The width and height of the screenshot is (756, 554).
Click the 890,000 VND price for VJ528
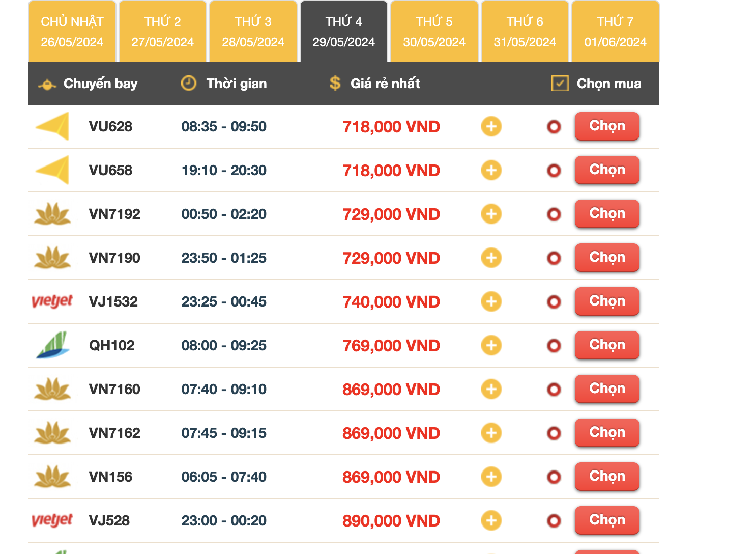391,521
